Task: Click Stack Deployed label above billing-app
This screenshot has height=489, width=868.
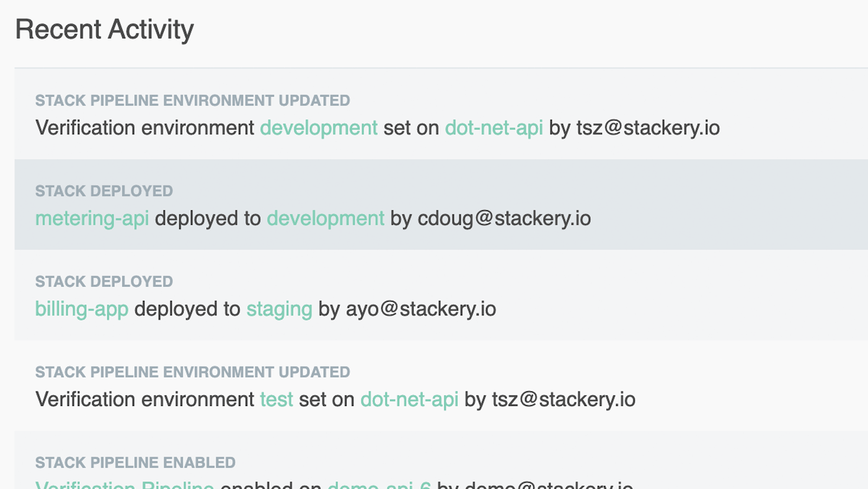Action: click(x=104, y=282)
